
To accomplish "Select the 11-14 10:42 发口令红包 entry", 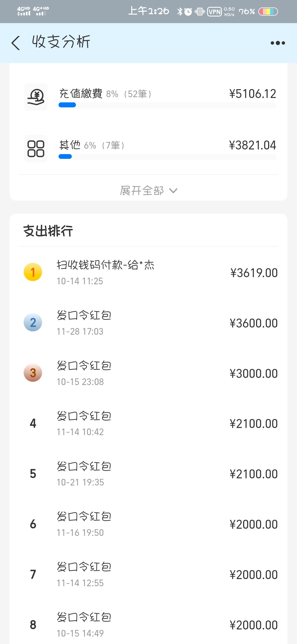I will [148, 424].
